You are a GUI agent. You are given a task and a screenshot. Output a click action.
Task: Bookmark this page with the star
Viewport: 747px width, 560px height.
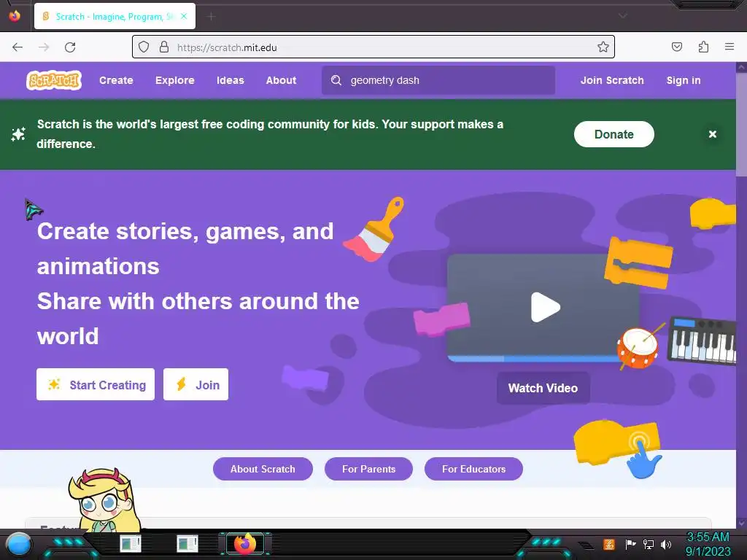point(603,47)
